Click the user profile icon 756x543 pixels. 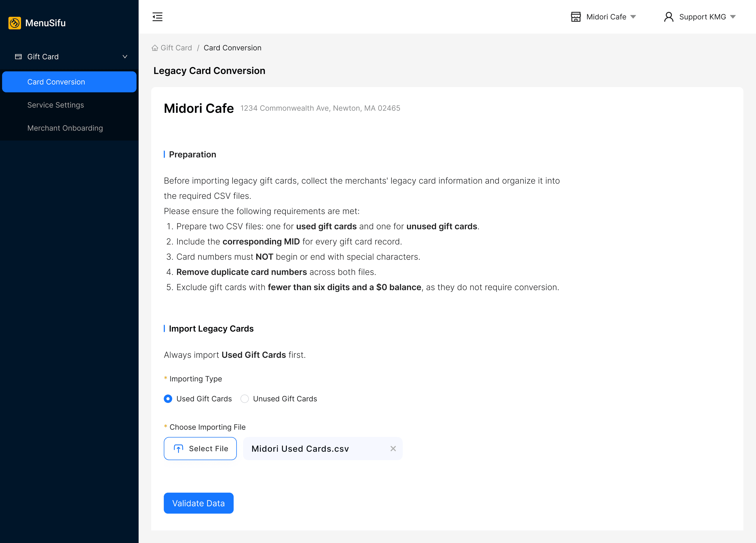coord(669,17)
